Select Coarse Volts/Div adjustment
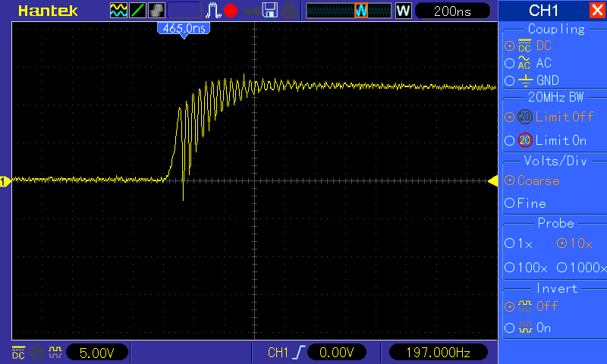 (533, 180)
